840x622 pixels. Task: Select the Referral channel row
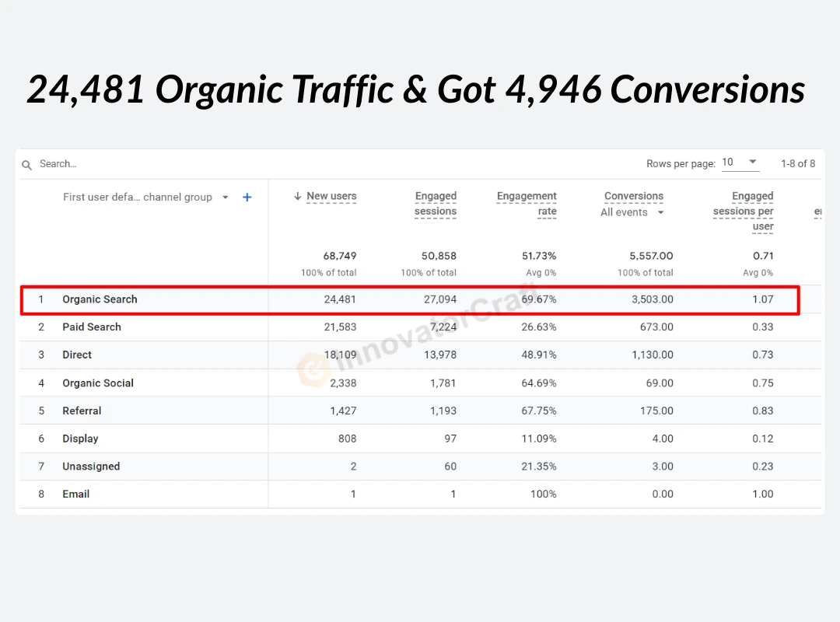coord(82,411)
